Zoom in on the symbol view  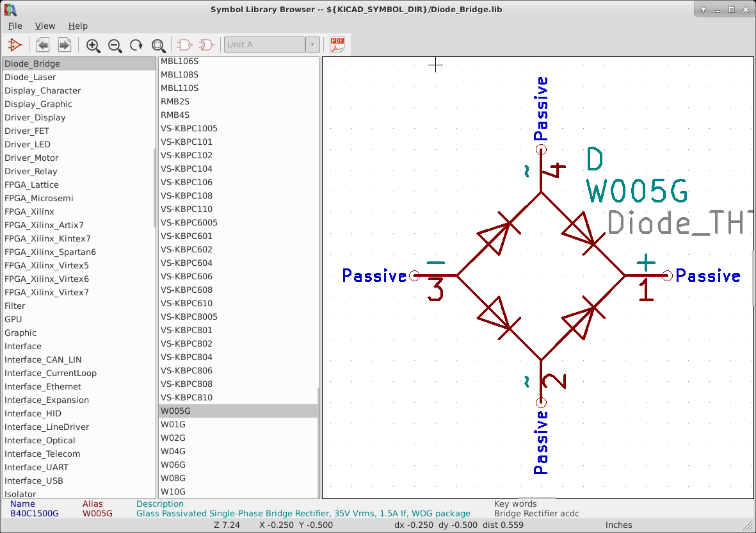click(x=93, y=45)
